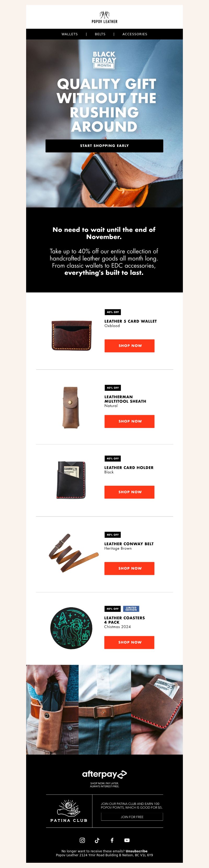This screenshot has width=209, height=868.
Task: Open the Wallets menu item
Action: 69,34
